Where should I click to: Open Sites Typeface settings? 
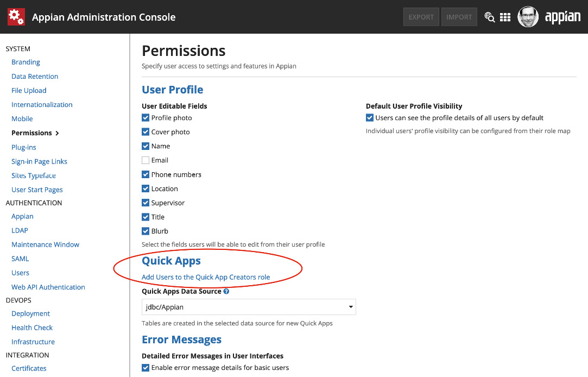33,175
